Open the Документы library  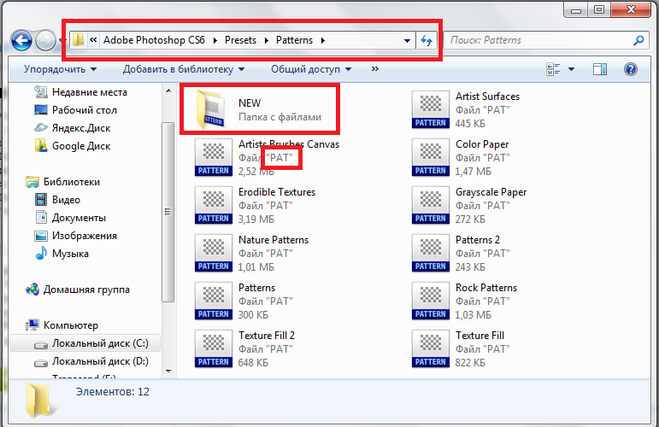(70, 218)
